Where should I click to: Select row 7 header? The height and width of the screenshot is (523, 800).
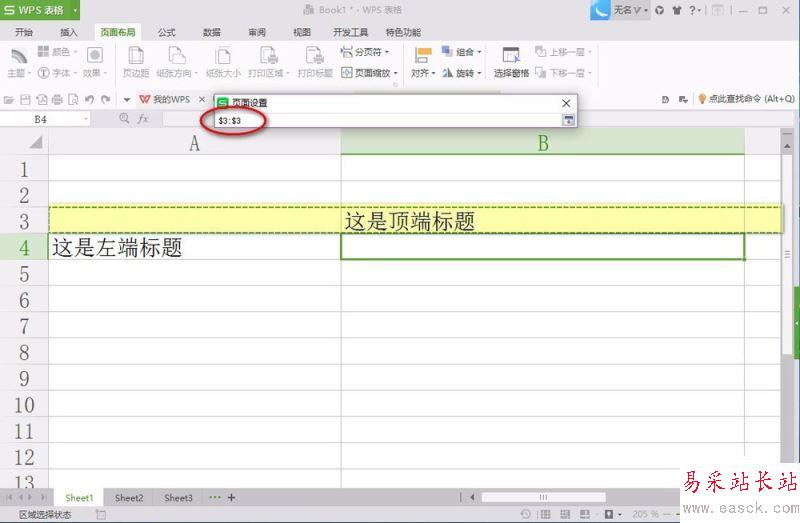pos(24,326)
